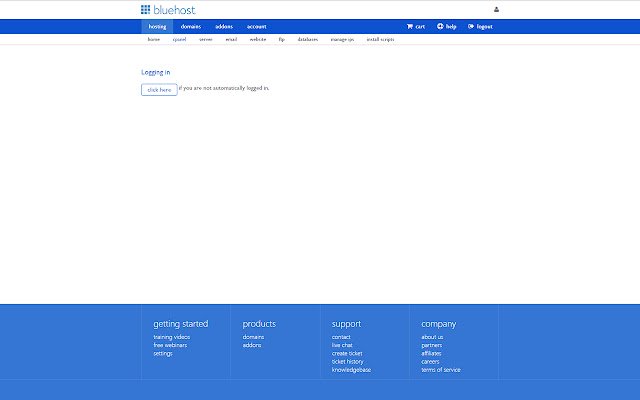Click the 'Logging in' heading
640x400 pixels.
coord(156,72)
